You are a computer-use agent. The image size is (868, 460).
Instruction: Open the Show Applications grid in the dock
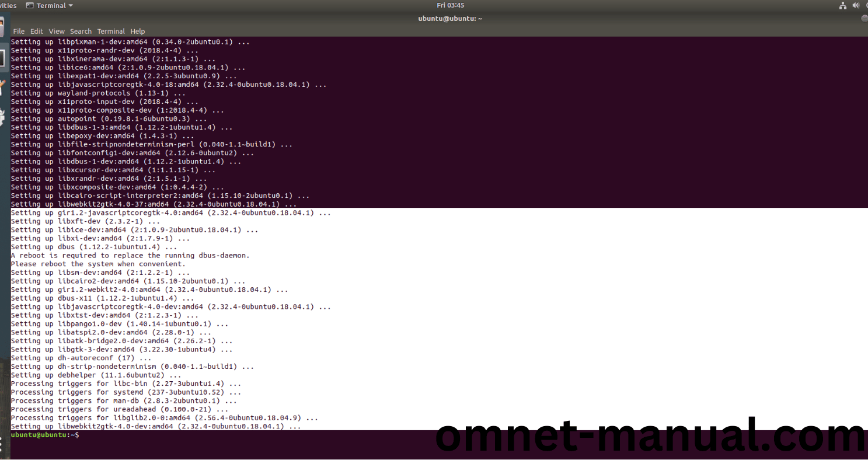pyautogui.click(x=2, y=445)
